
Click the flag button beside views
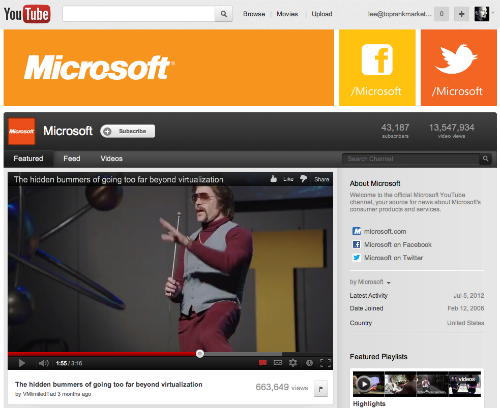pos(321,389)
